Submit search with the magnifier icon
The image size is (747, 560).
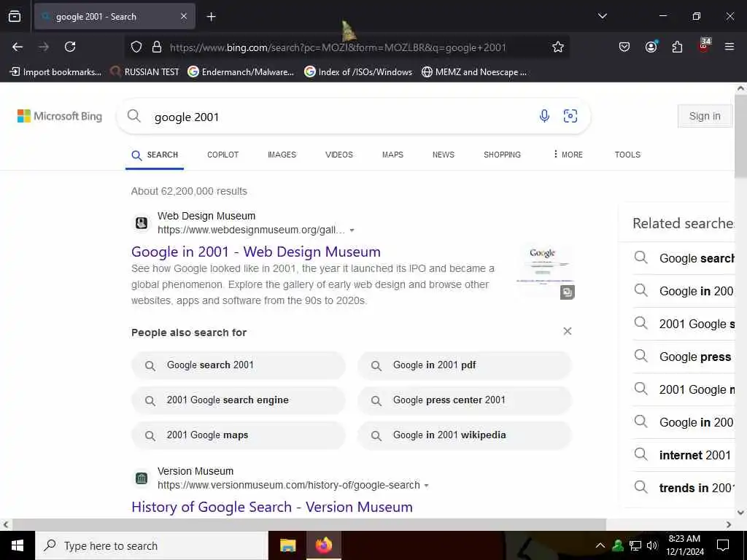[134, 116]
